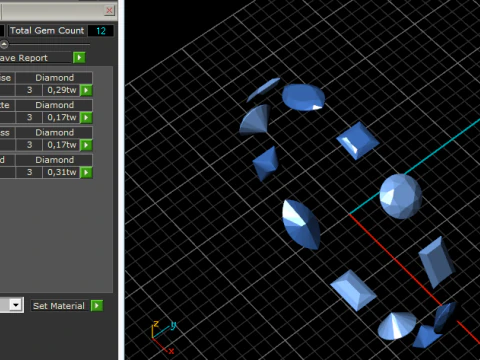Close the gem report panel
This screenshot has height=360, width=480.
109,11
